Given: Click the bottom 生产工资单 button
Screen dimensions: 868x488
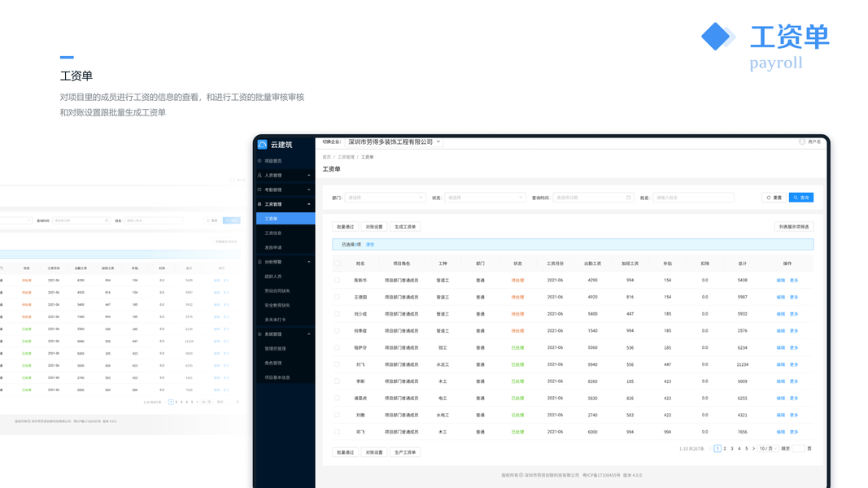Looking at the screenshot, I should (x=405, y=452).
